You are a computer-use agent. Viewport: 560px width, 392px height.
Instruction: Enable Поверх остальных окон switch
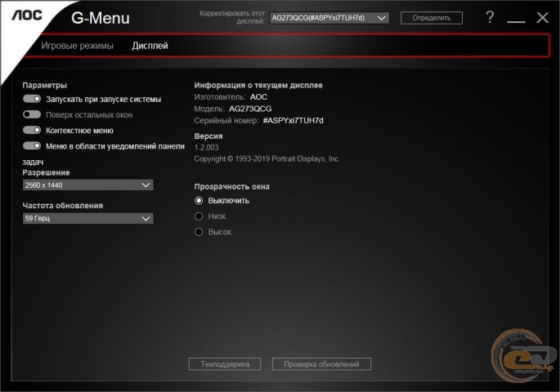pyautogui.click(x=32, y=114)
